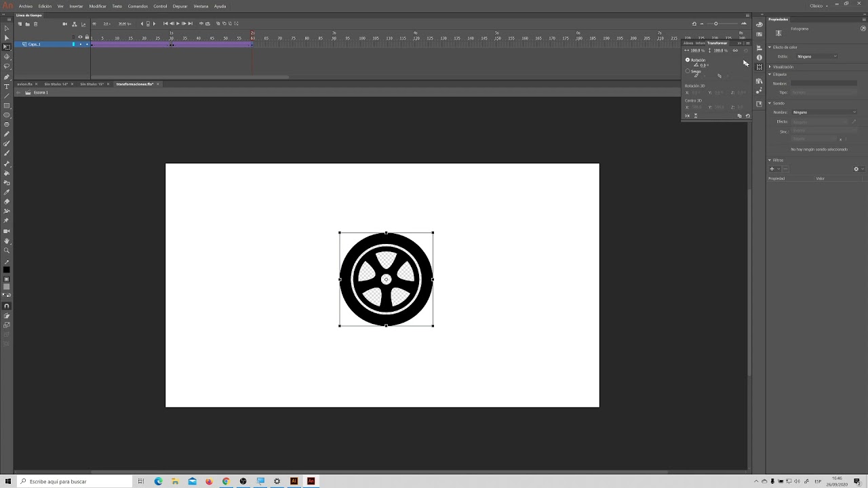Click the wheel graphic on stage
The image size is (868, 488).
pos(386,279)
